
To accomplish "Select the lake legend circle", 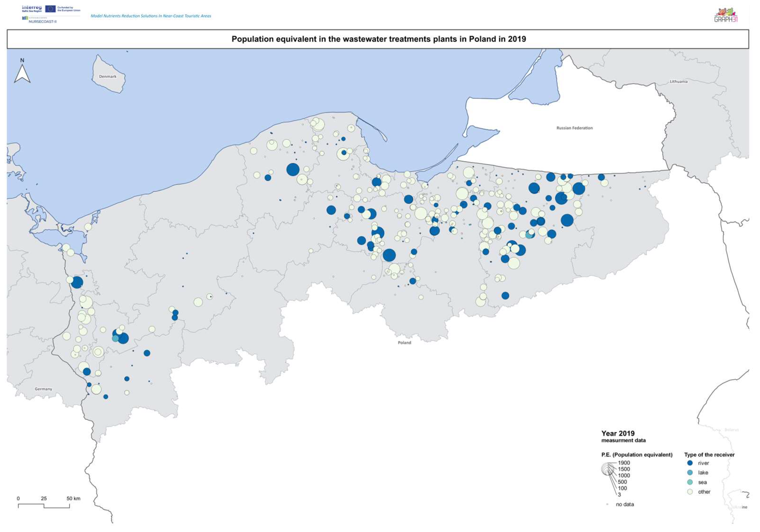I will click(690, 473).
